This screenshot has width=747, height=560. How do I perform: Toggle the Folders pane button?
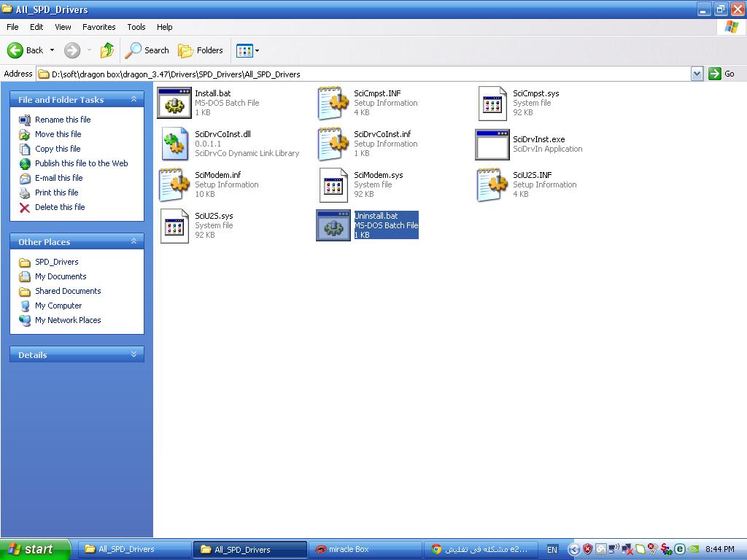200,50
